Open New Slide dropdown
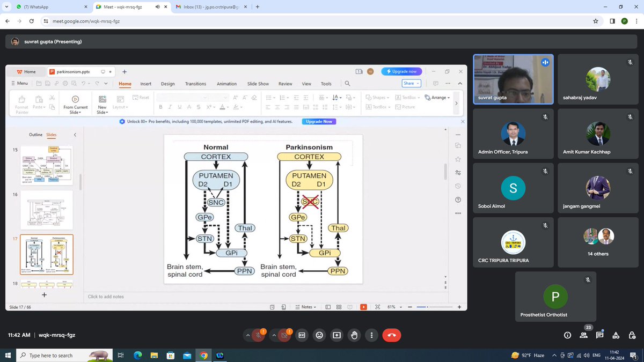Image resolution: width=644 pixels, height=362 pixels. point(102,104)
